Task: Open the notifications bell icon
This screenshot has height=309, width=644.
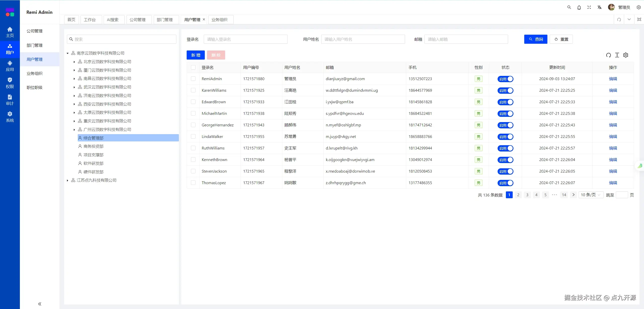Action: pyautogui.click(x=579, y=8)
